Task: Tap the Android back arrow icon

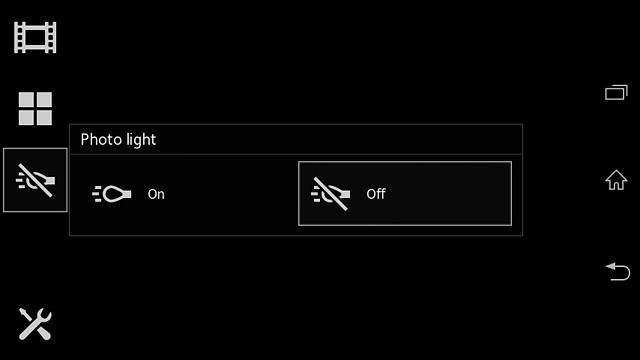Action: pyautogui.click(x=618, y=271)
